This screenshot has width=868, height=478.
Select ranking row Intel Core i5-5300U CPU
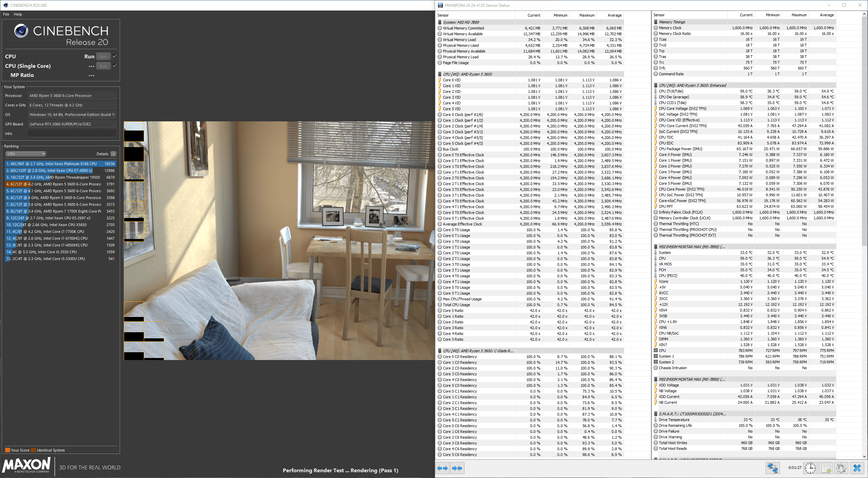[61, 259]
